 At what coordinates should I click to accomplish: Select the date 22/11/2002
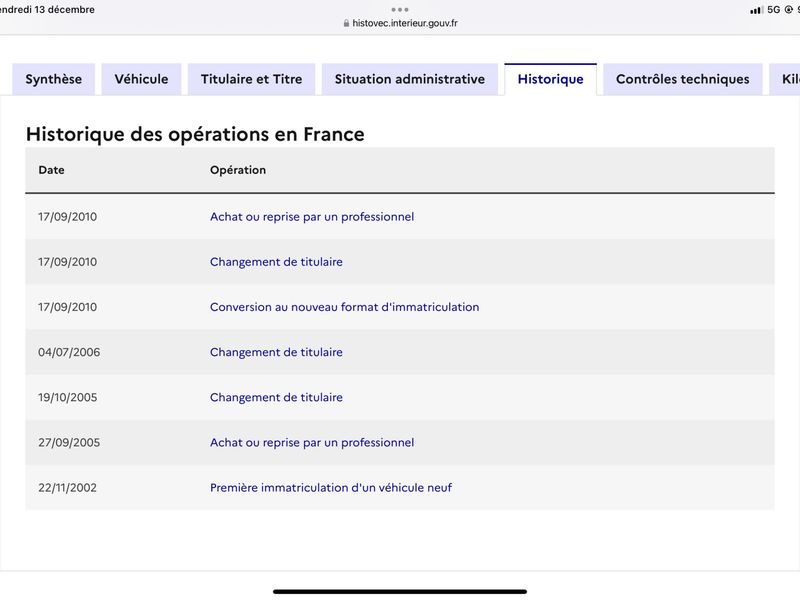pos(67,488)
